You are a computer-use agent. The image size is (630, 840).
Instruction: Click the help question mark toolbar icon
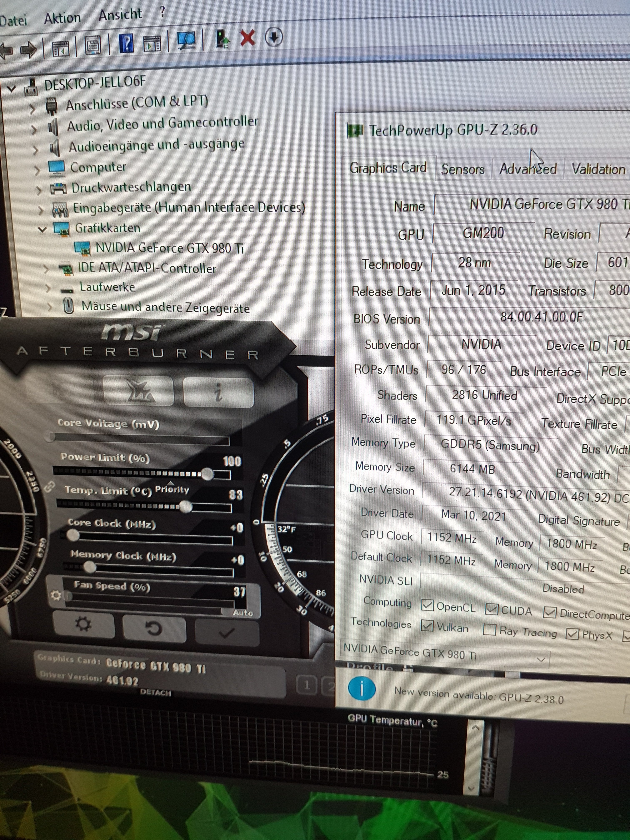pos(126,43)
